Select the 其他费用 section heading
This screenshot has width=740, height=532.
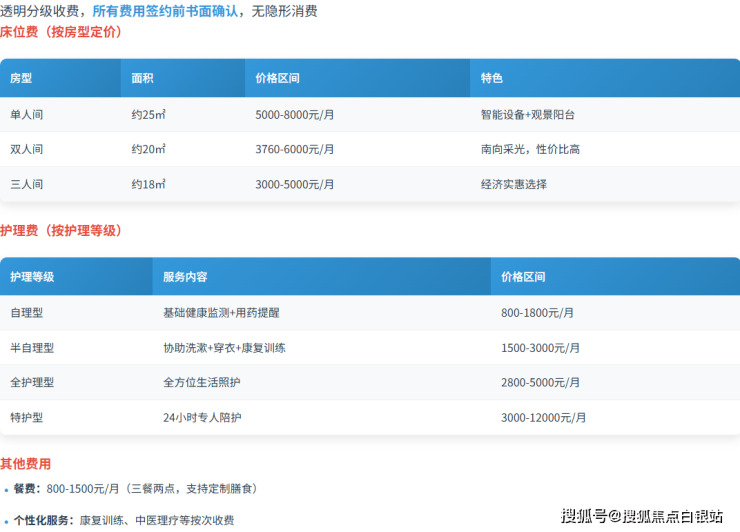click(26, 464)
